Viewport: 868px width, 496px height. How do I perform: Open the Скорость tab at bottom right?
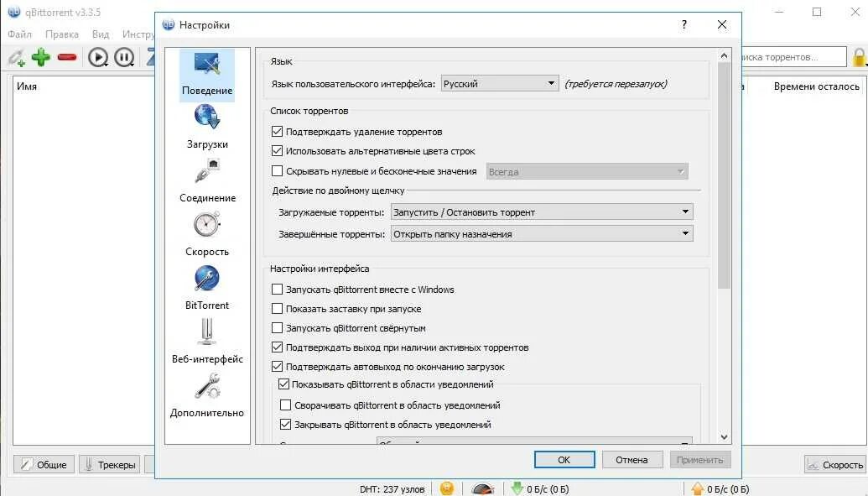[835, 464]
